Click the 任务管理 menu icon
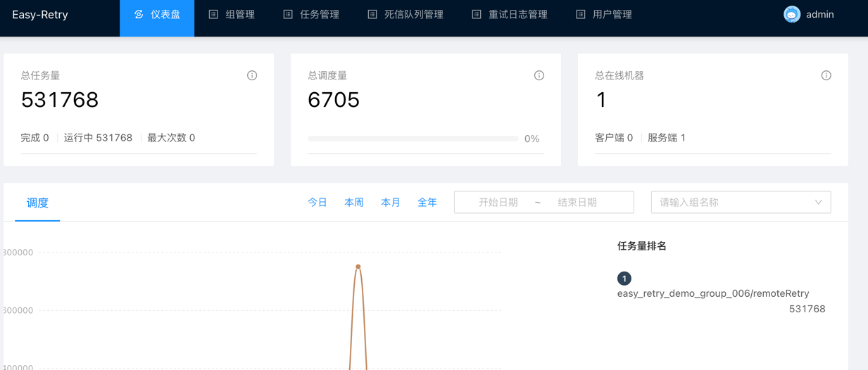 pyautogui.click(x=288, y=15)
